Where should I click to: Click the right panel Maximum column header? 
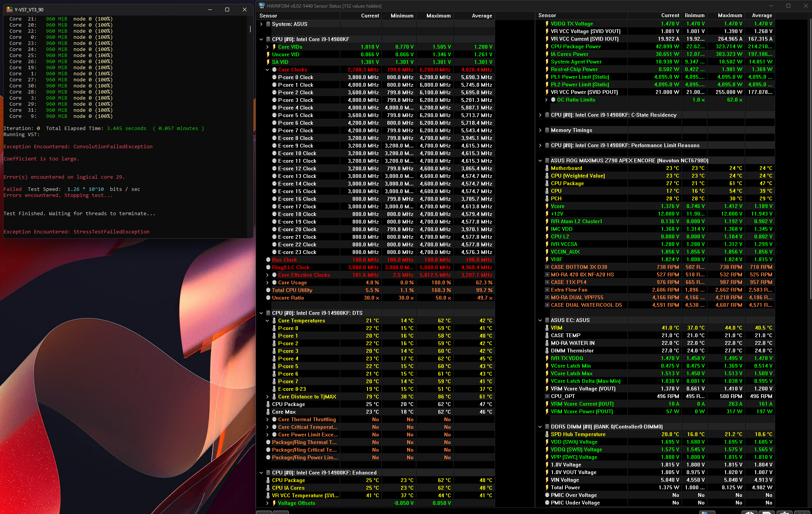pos(726,15)
